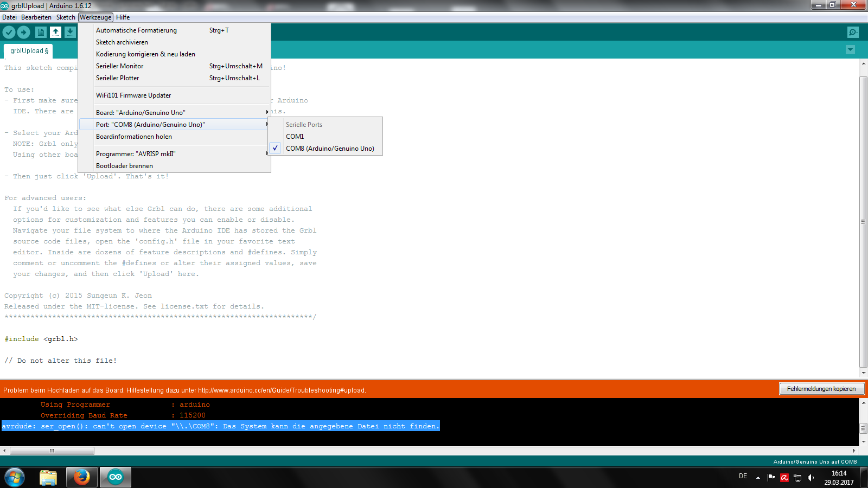Click the DE language indicator
Image resolution: width=868 pixels, height=488 pixels.
(x=743, y=476)
